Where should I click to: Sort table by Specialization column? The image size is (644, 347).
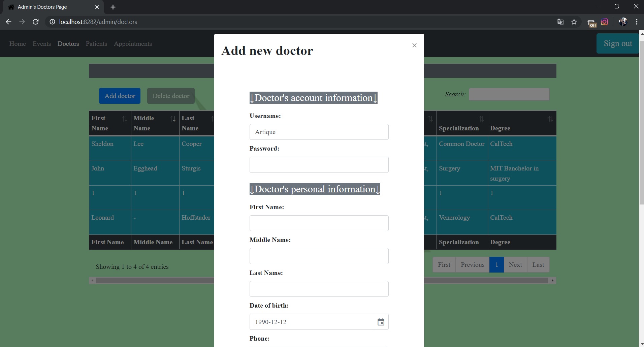click(462, 123)
